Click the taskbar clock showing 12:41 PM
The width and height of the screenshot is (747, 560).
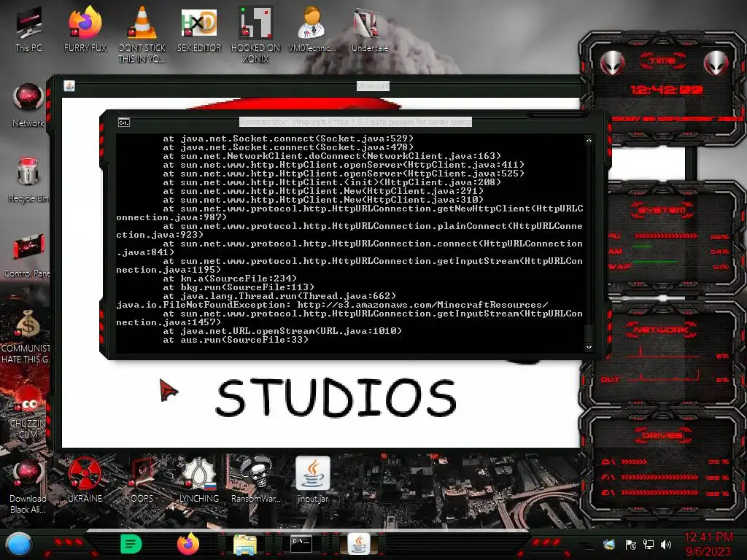(708, 544)
